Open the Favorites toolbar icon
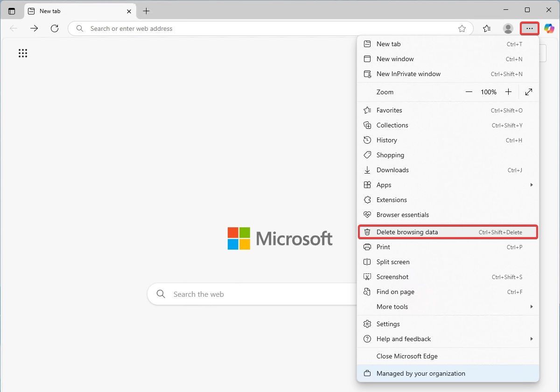 click(x=487, y=28)
